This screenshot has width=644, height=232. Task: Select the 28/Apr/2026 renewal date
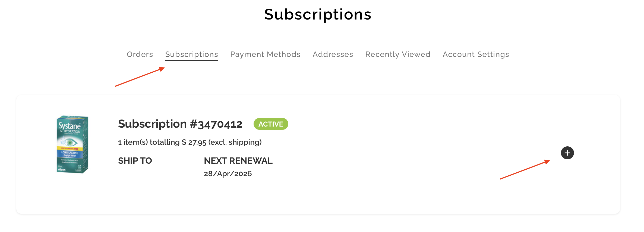[228, 174]
